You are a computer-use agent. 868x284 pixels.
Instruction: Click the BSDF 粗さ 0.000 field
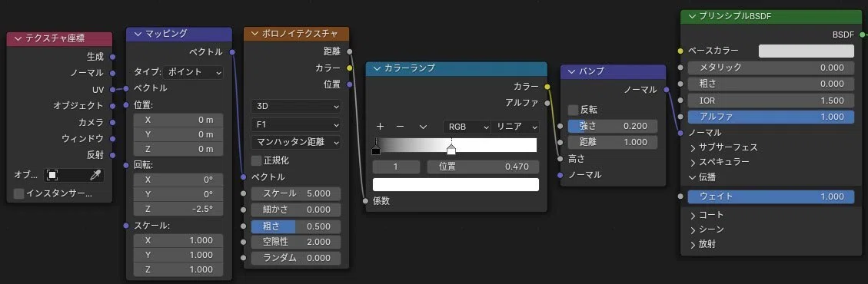tap(771, 84)
